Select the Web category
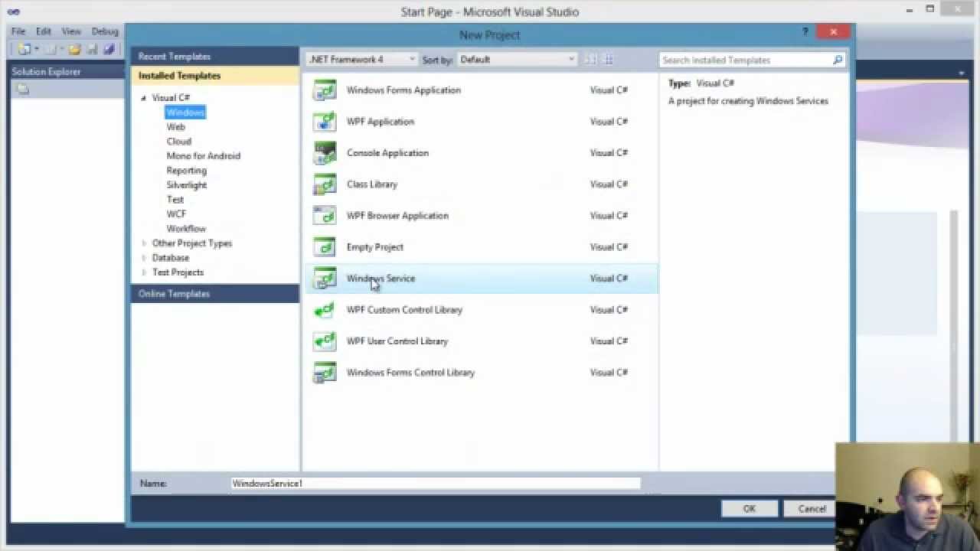This screenshot has width=980, height=551. pos(176,127)
